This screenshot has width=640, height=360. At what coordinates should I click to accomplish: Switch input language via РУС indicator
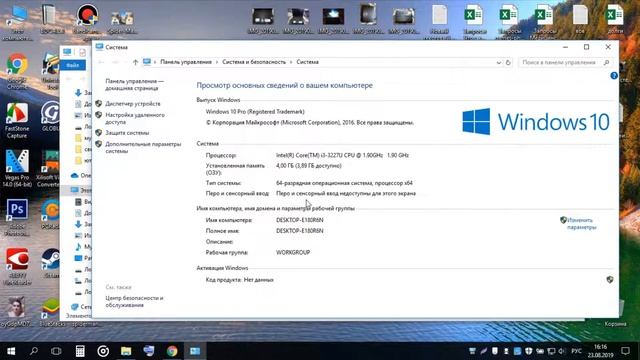(x=576, y=351)
